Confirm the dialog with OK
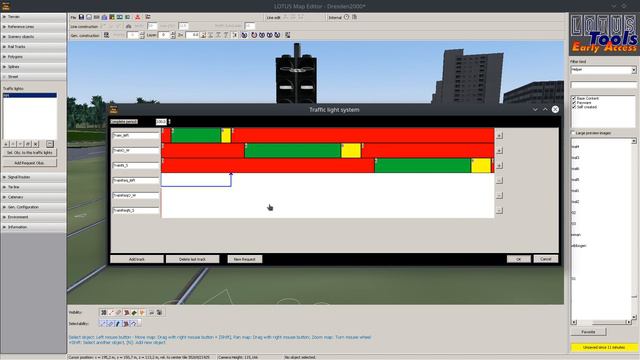Viewport: 640px width, 360px height. [519, 259]
